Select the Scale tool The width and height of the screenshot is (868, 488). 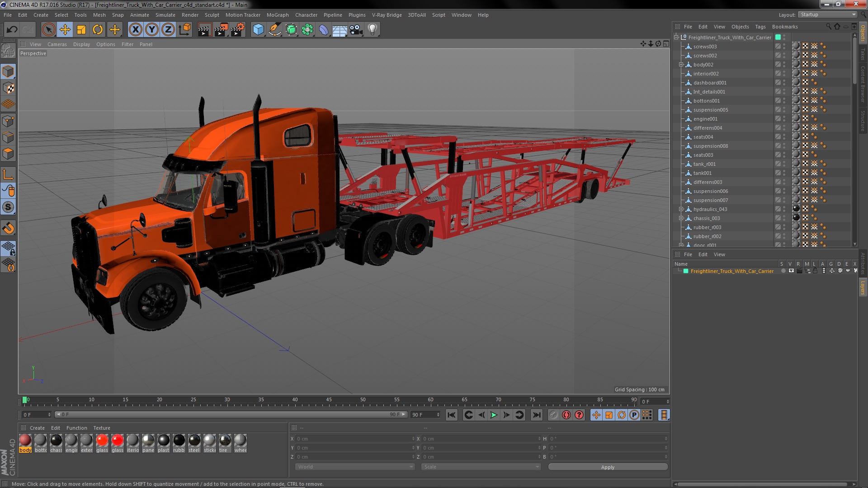pyautogui.click(x=81, y=30)
